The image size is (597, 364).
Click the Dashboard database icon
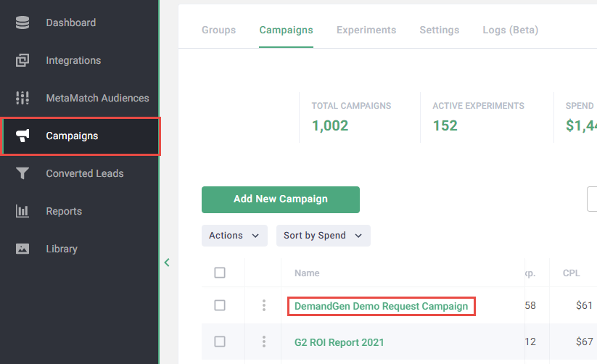(x=22, y=22)
